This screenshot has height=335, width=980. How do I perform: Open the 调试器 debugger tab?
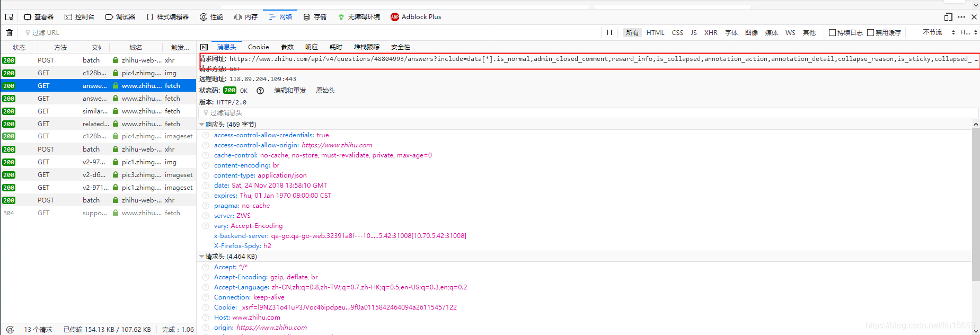pos(120,17)
